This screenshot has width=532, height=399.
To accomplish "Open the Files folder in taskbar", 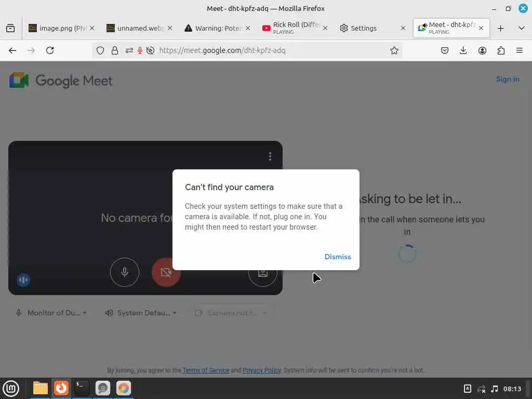I will click(41, 388).
